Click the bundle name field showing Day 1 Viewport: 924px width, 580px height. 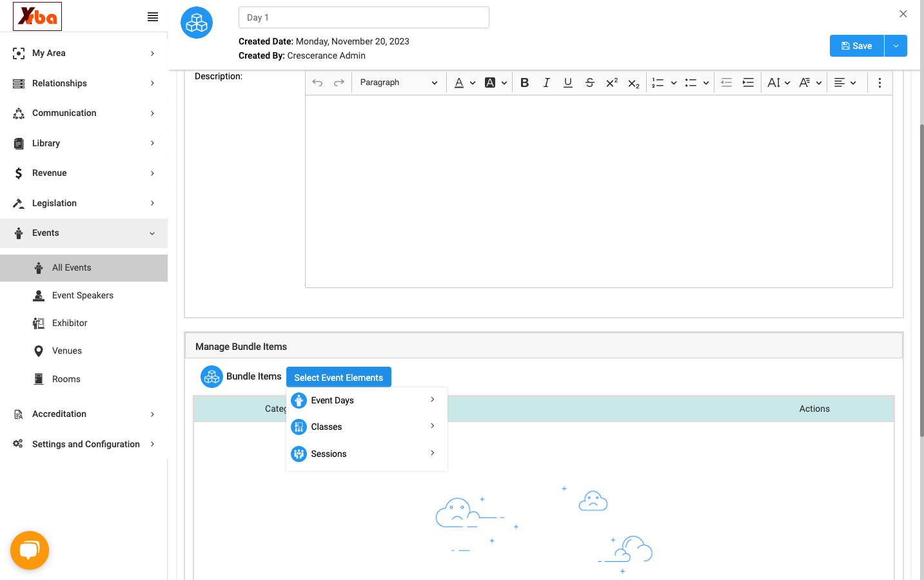pos(364,17)
